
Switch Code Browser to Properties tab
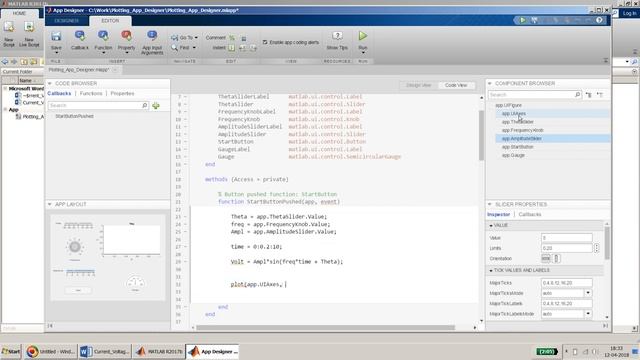click(122, 93)
